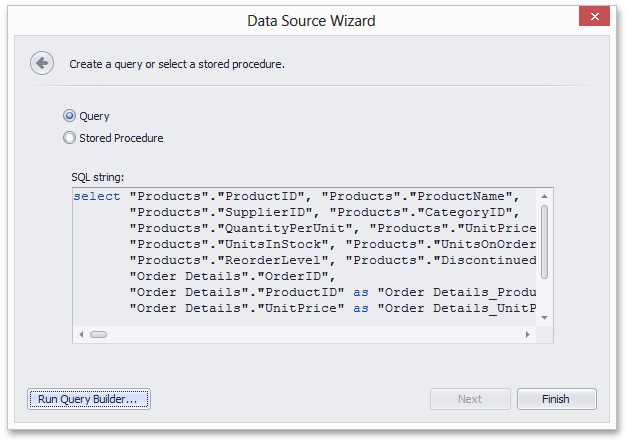Open the Run Query Builder dialog
This screenshot has width=630, height=445.
89,399
